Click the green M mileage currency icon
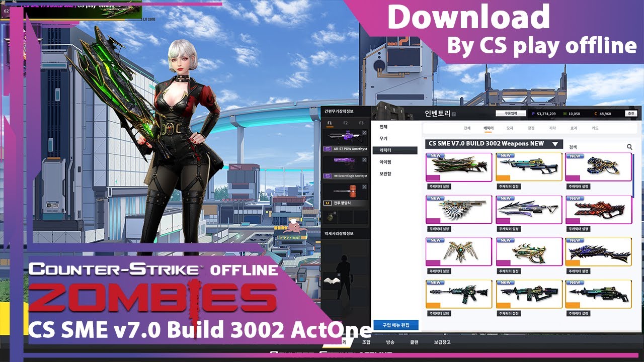The width and height of the screenshot is (644, 362). [x=565, y=114]
